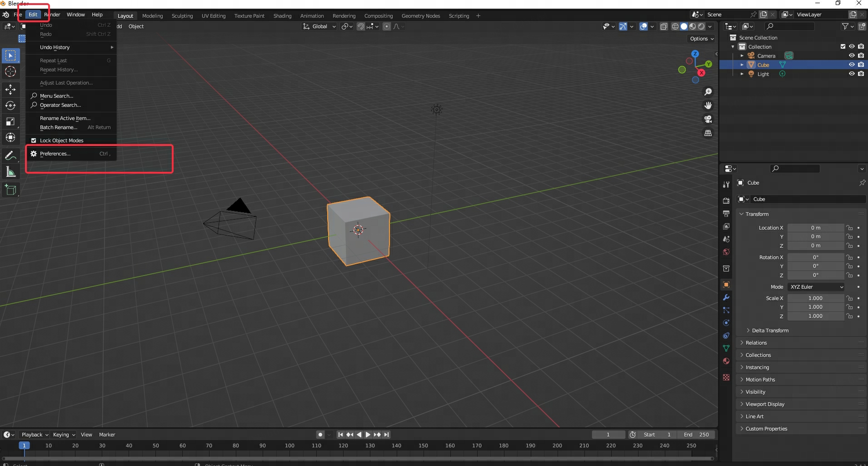Select the Measure tool

point(10,172)
